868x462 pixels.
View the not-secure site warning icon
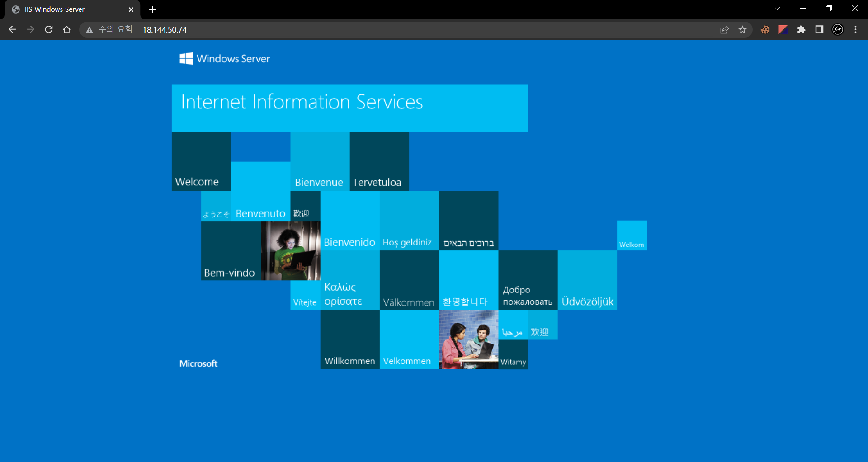(90, 30)
